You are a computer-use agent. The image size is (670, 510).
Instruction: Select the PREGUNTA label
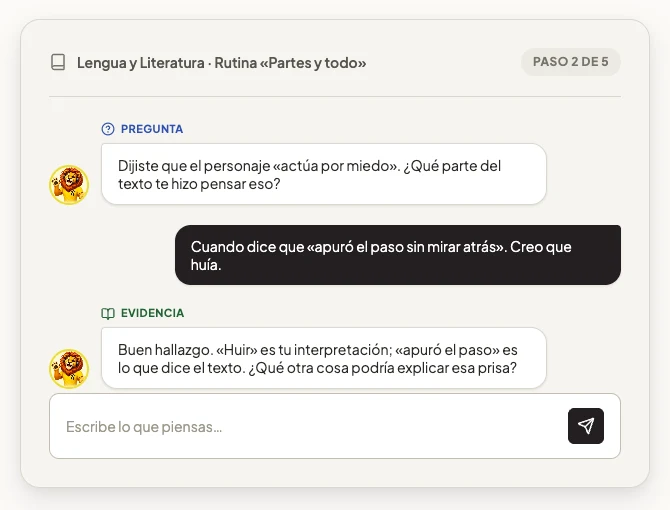(152, 129)
